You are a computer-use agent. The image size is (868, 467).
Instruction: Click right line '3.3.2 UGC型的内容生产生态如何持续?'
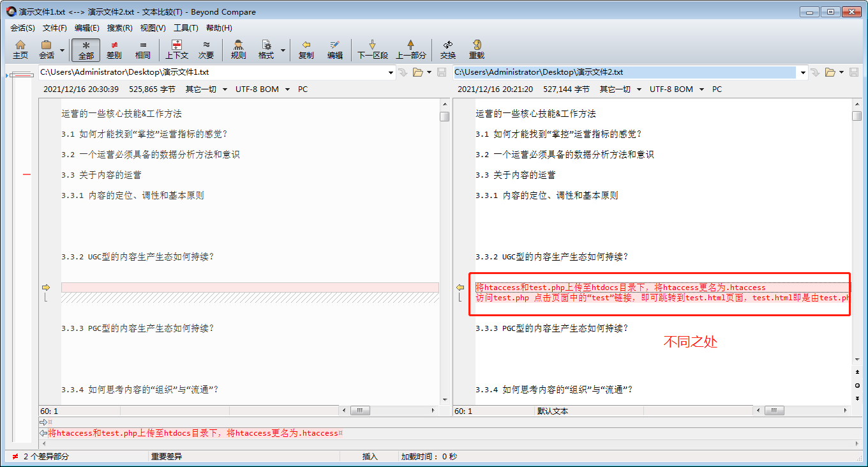point(551,257)
